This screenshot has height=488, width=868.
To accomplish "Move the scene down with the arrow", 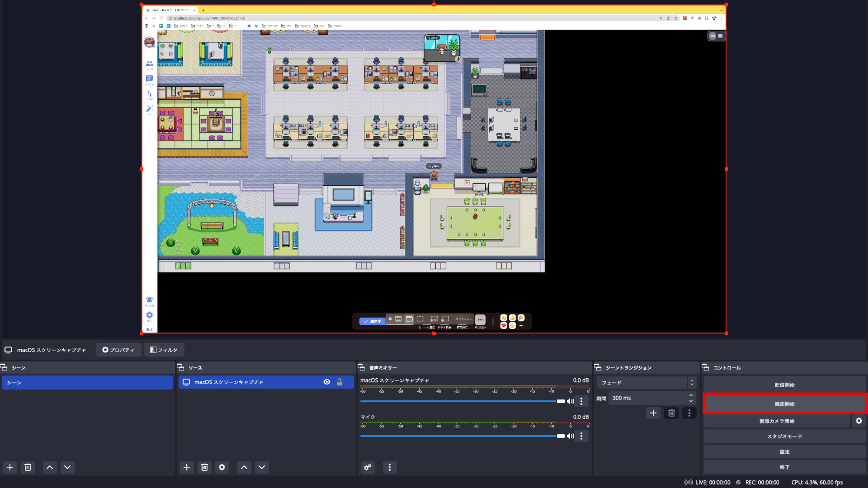I will tap(67, 467).
